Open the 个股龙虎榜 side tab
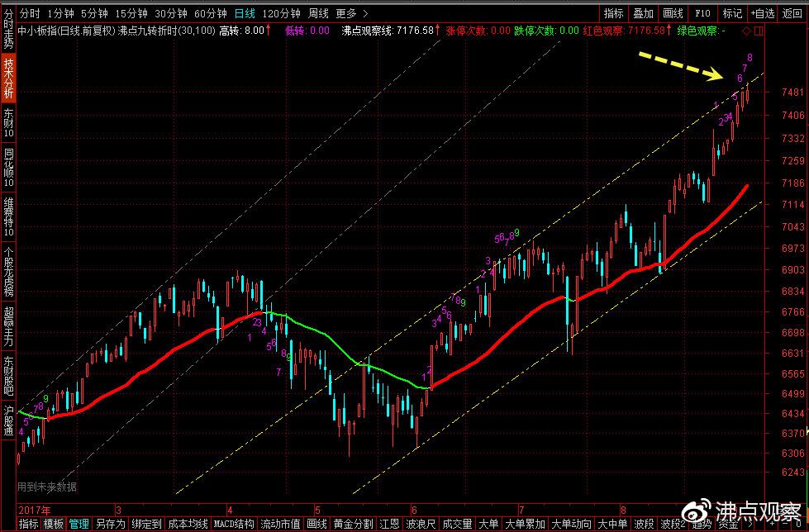The image size is (809, 532). click(8, 272)
